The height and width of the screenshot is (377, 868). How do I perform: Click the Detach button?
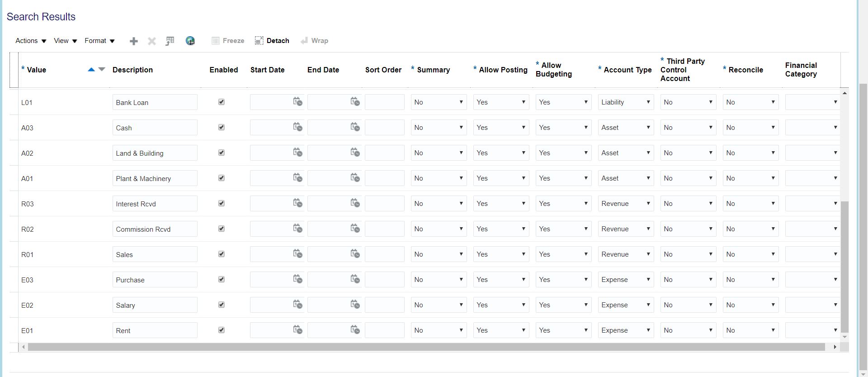tap(272, 41)
